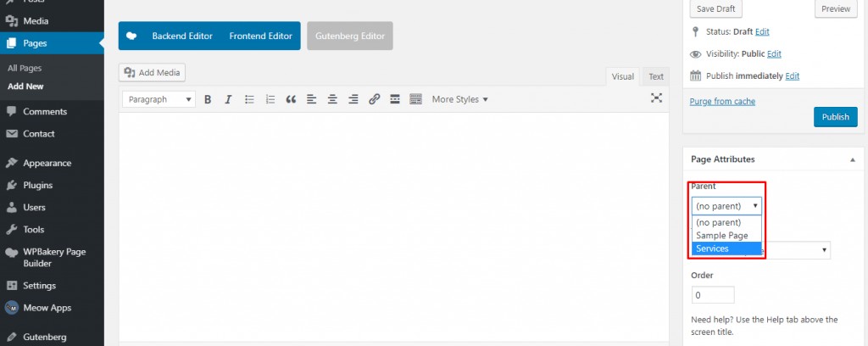Insert a bulleted list
The image size is (868, 346).
coord(250,100)
